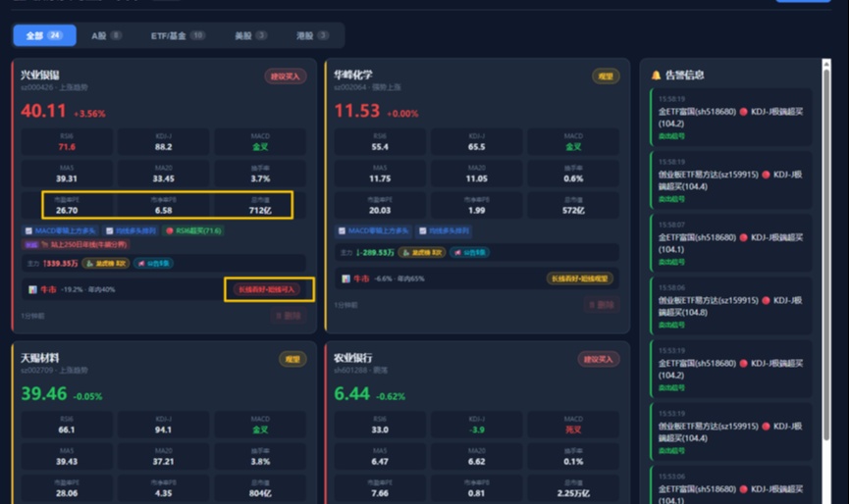This screenshot has width=849, height=504.
Task: Click red dot icon in RSI超买(71.6) tag
Action: click(170, 230)
